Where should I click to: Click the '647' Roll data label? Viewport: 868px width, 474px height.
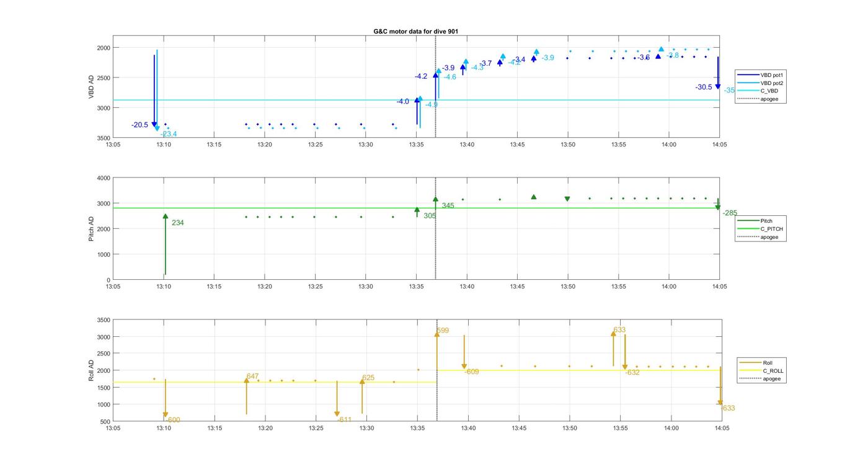pos(252,377)
